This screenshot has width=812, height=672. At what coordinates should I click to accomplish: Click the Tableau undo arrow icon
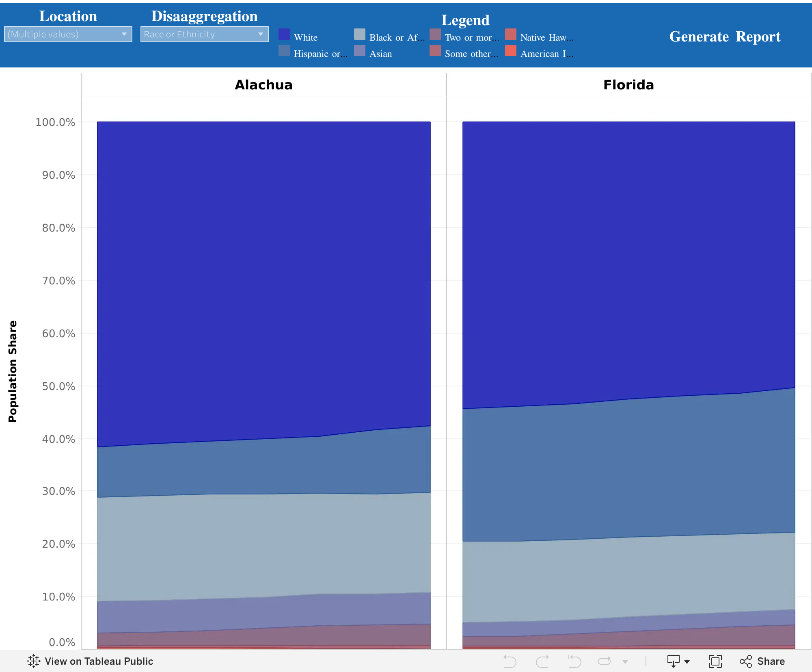pyautogui.click(x=510, y=661)
